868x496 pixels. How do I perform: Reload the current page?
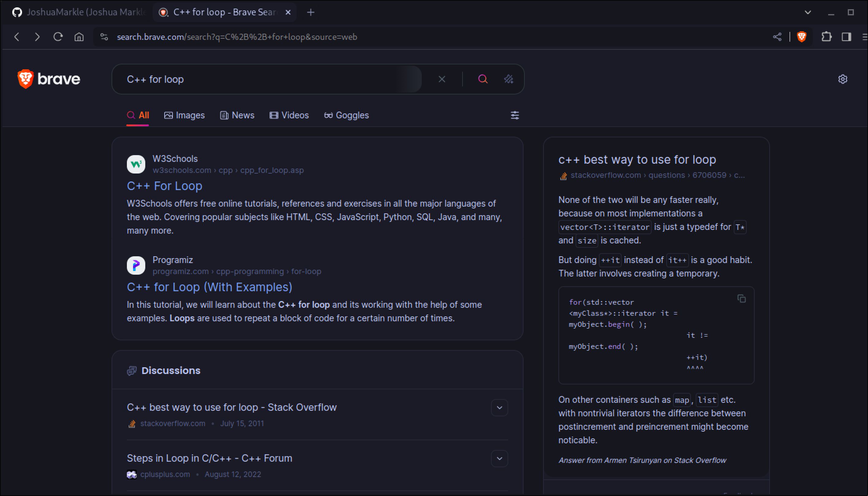click(x=58, y=37)
